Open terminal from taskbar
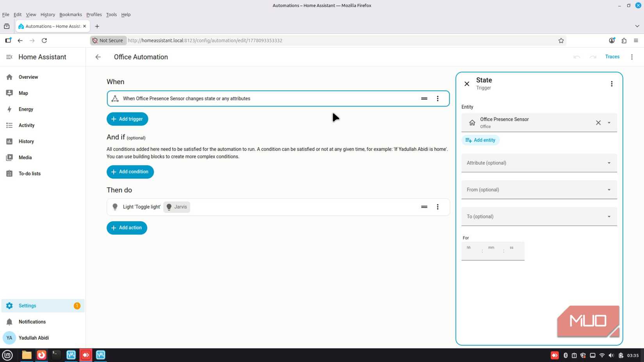The height and width of the screenshot is (362, 644). (56, 355)
